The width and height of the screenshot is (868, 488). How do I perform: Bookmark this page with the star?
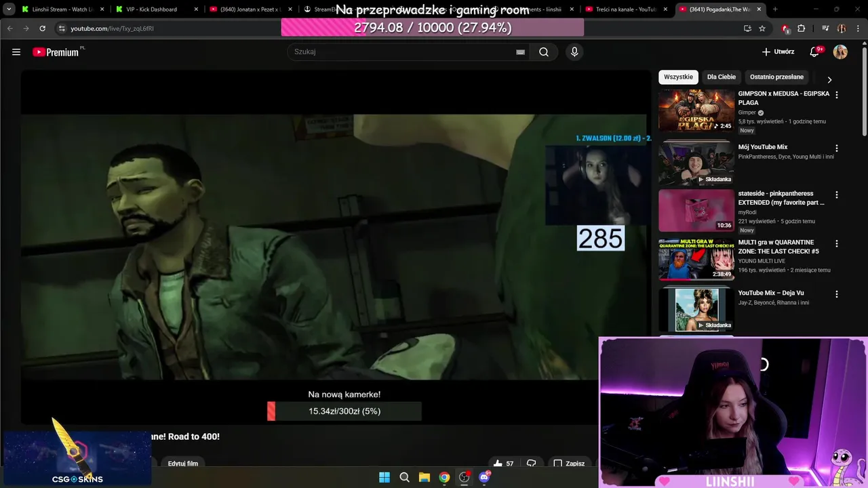tap(762, 28)
